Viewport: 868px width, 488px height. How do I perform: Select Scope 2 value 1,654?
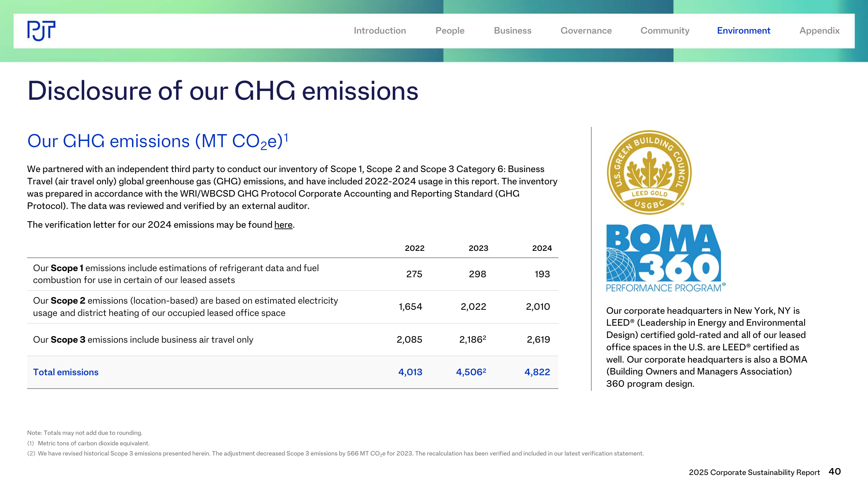pos(410,307)
